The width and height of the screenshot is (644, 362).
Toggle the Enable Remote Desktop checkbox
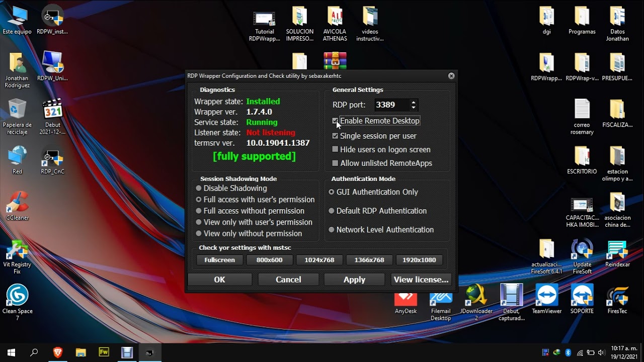pos(335,121)
